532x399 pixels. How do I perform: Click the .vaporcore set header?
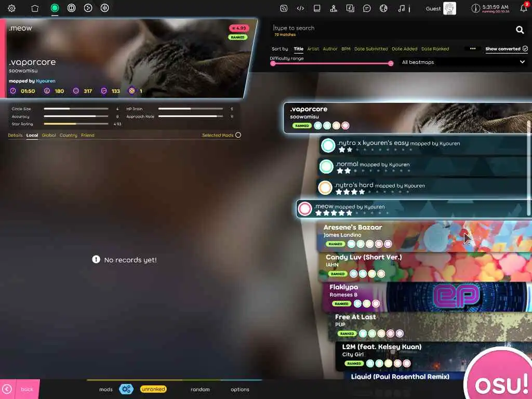(x=407, y=118)
